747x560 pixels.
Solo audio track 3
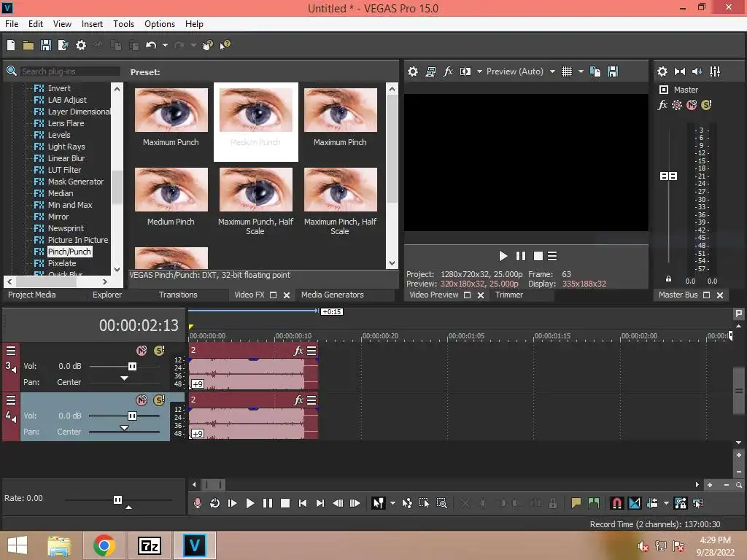point(159,351)
